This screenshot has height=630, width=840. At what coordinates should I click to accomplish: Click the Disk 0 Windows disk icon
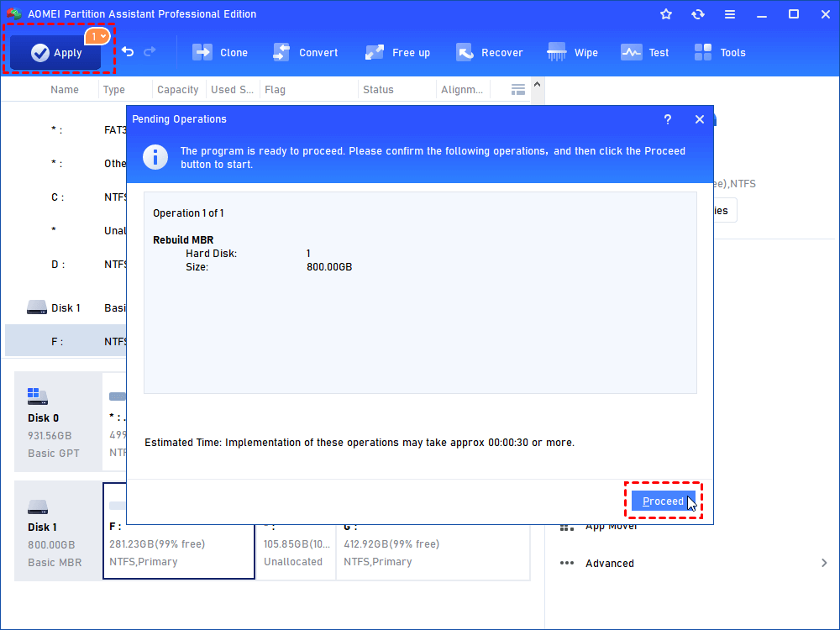click(x=38, y=396)
